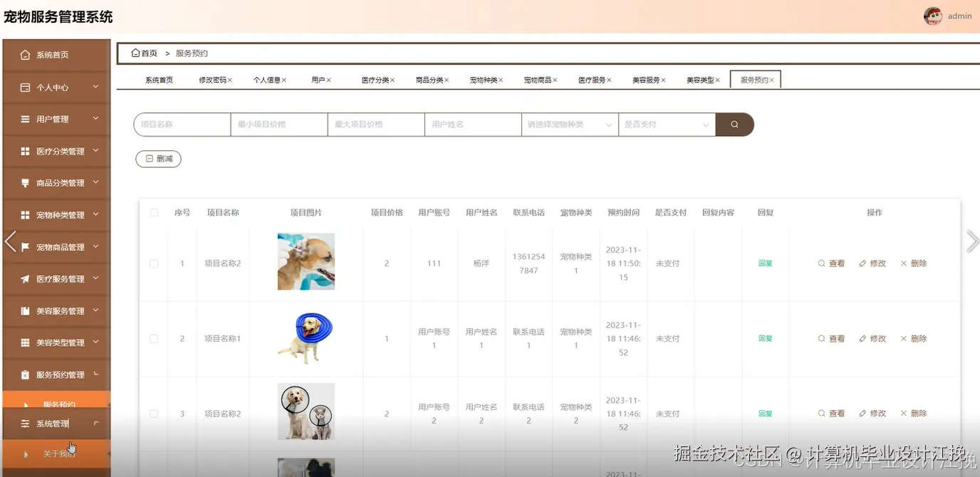The image size is (980, 477).
Task: Open the dog and cat image in row 3
Action: click(306, 412)
